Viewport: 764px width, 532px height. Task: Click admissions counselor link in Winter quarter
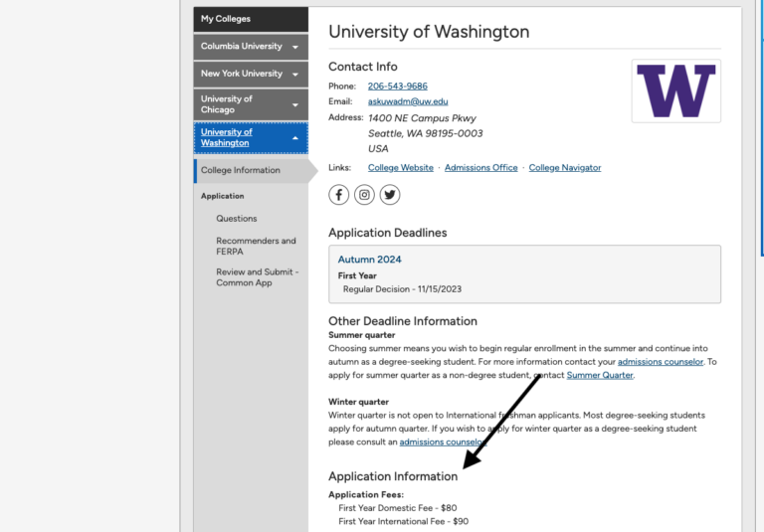point(443,442)
